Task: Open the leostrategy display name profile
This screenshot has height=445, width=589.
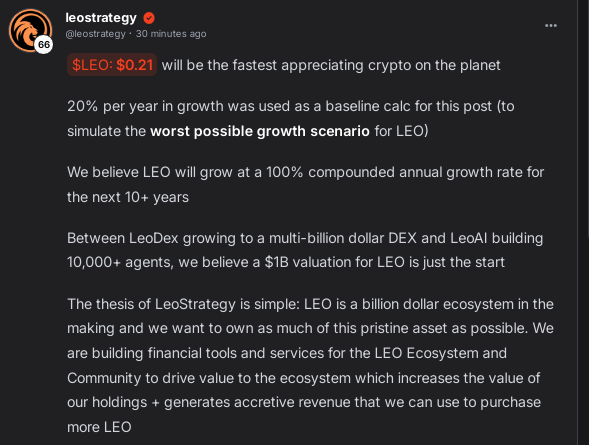Action: tap(101, 18)
